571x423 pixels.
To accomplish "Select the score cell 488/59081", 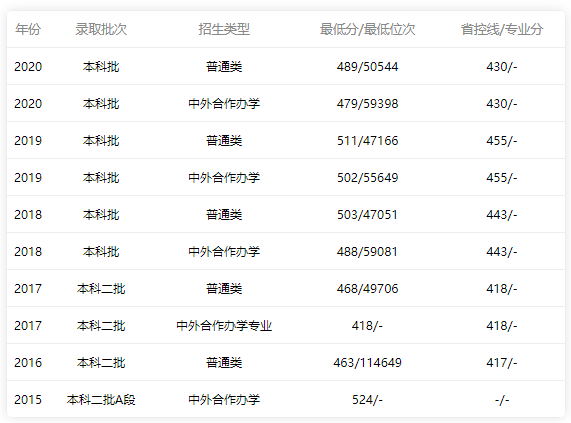I will coord(367,252).
